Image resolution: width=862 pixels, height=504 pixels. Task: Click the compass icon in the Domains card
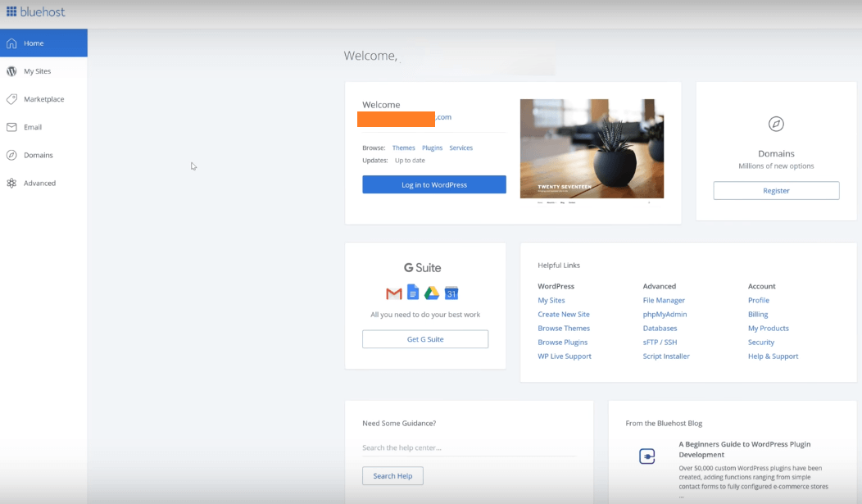coord(776,124)
